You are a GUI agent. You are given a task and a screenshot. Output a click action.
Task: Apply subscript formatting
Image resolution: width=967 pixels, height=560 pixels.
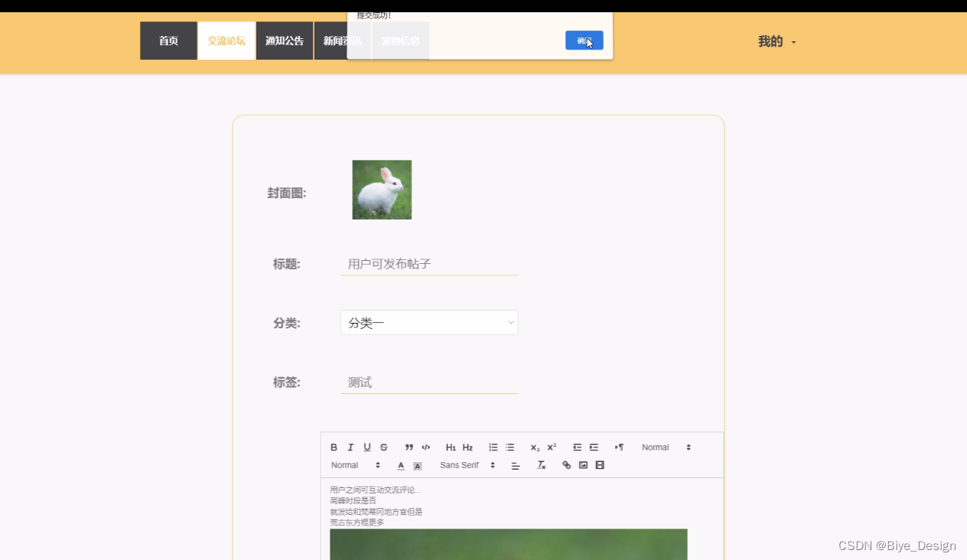coord(535,448)
